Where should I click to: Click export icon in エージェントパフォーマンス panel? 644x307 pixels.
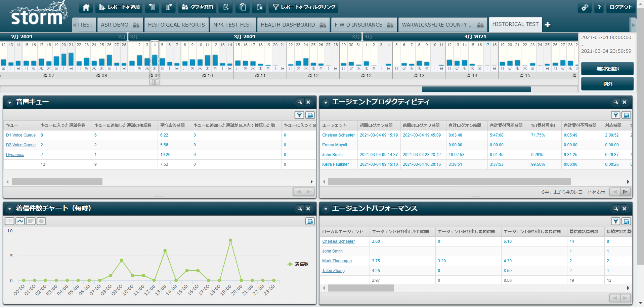[626, 221]
